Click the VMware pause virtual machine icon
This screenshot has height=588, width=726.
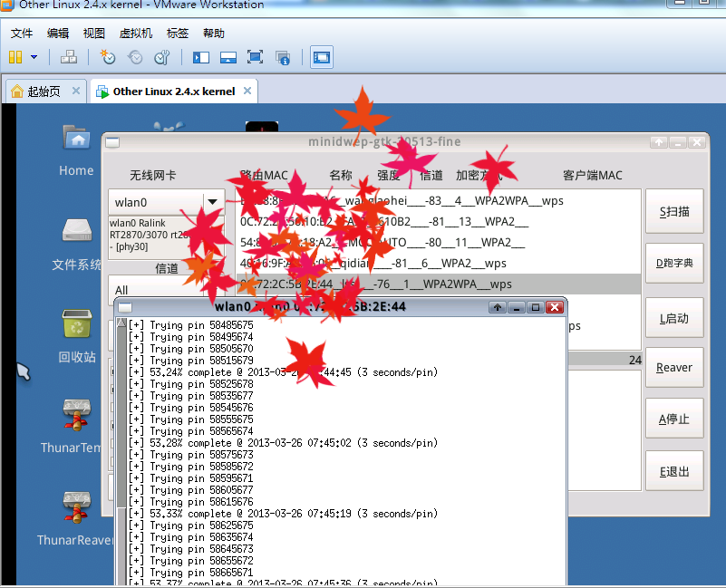[15, 57]
